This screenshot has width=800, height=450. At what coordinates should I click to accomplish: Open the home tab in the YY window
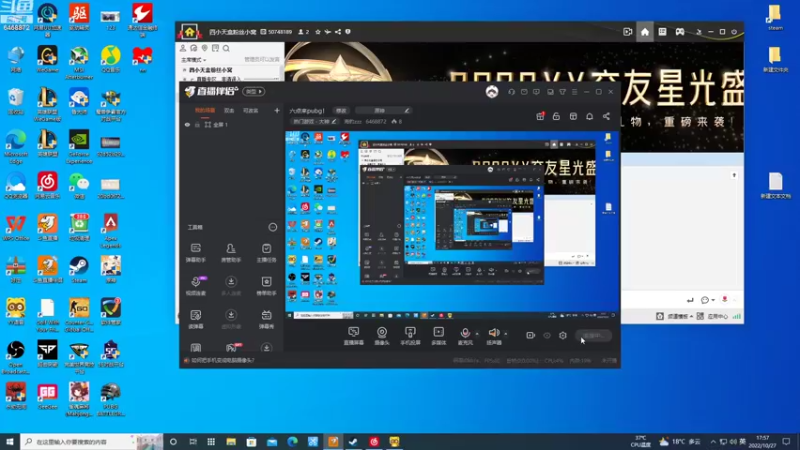(645, 32)
